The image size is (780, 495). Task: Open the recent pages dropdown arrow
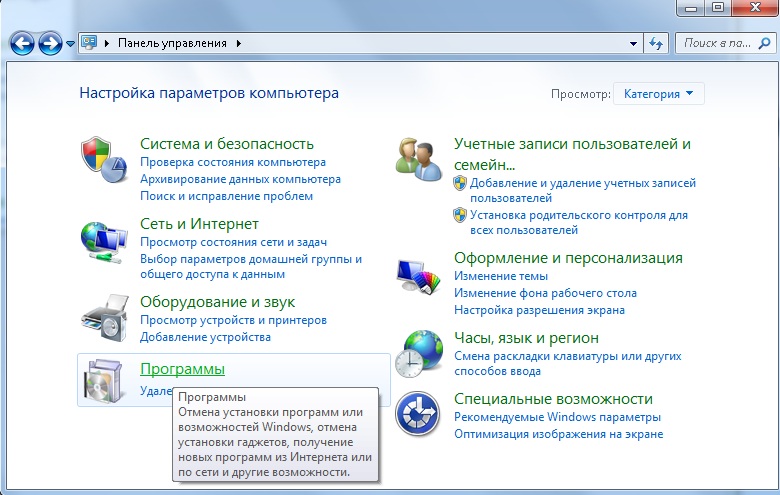70,44
